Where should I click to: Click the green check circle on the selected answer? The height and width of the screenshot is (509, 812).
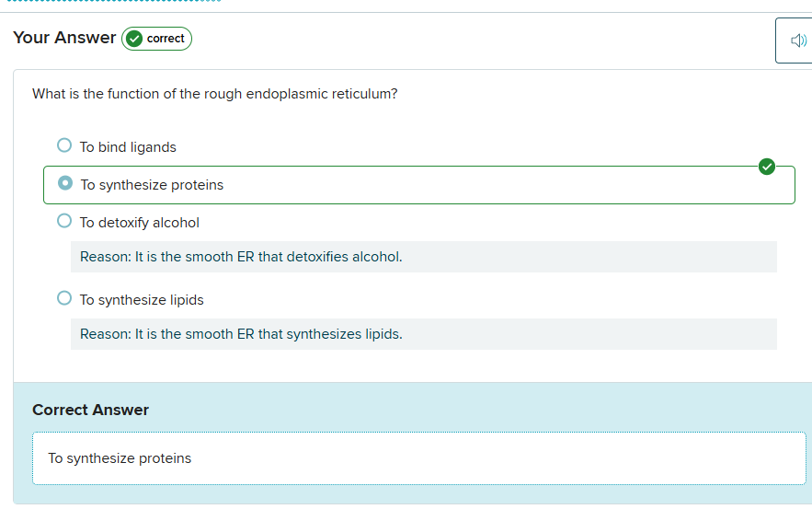[x=767, y=167]
